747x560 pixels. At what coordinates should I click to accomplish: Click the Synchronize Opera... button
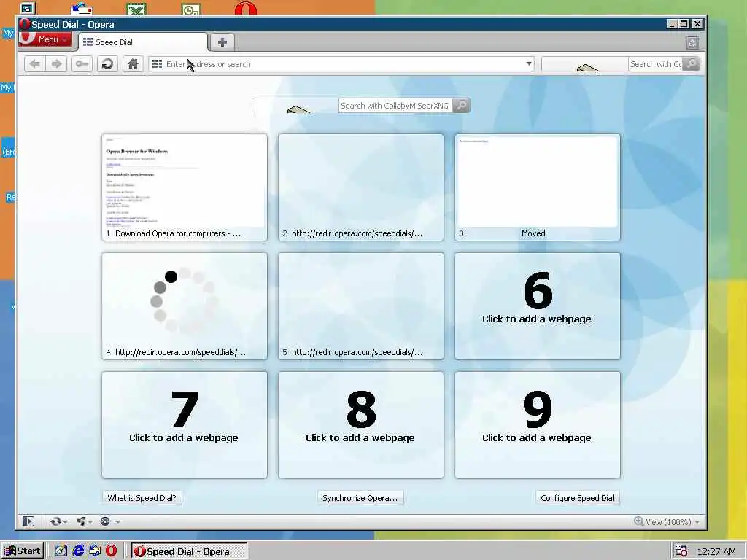pos(360,498)
